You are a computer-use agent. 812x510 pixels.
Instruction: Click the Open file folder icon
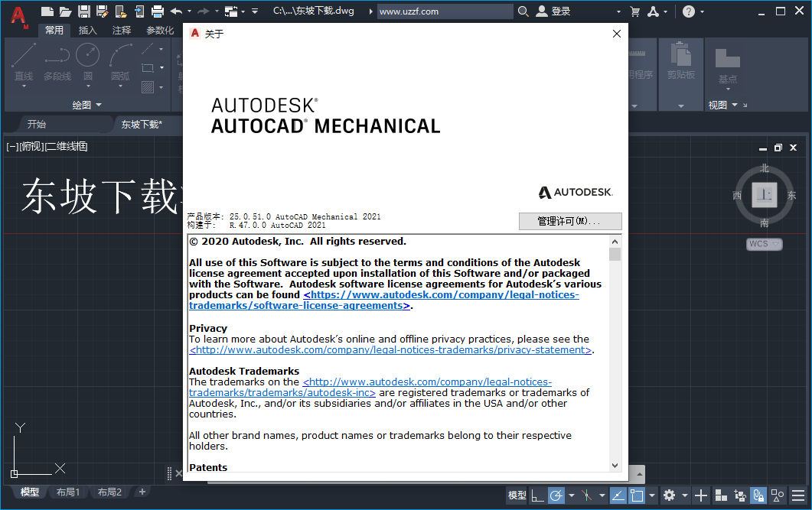[x=65, y=11]
